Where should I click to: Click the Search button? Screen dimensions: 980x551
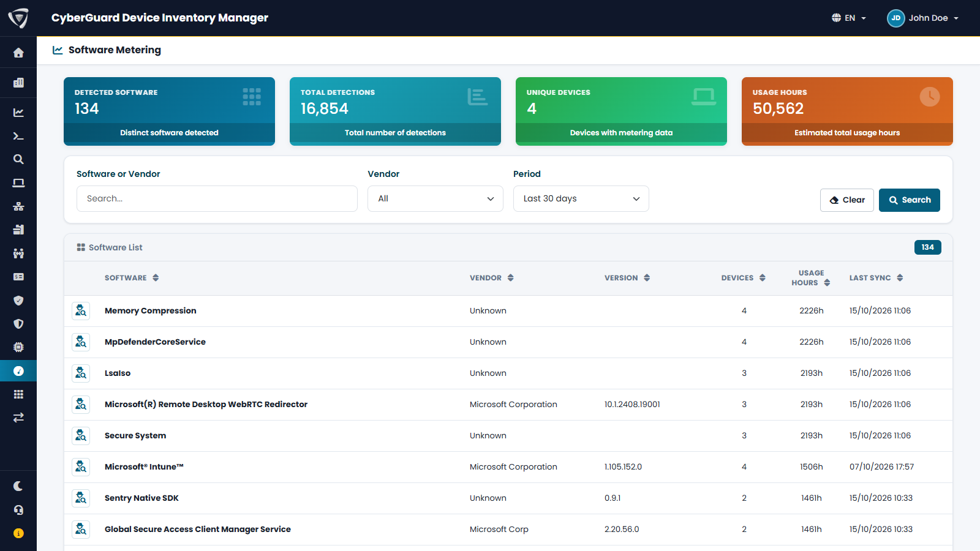[x=910, y=200]
